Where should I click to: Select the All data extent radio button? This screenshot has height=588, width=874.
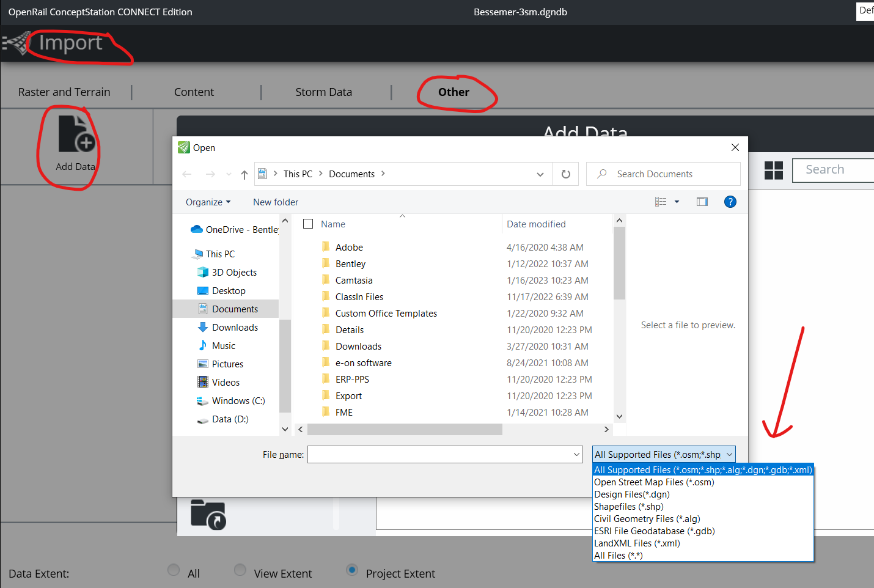coord(174,570)
